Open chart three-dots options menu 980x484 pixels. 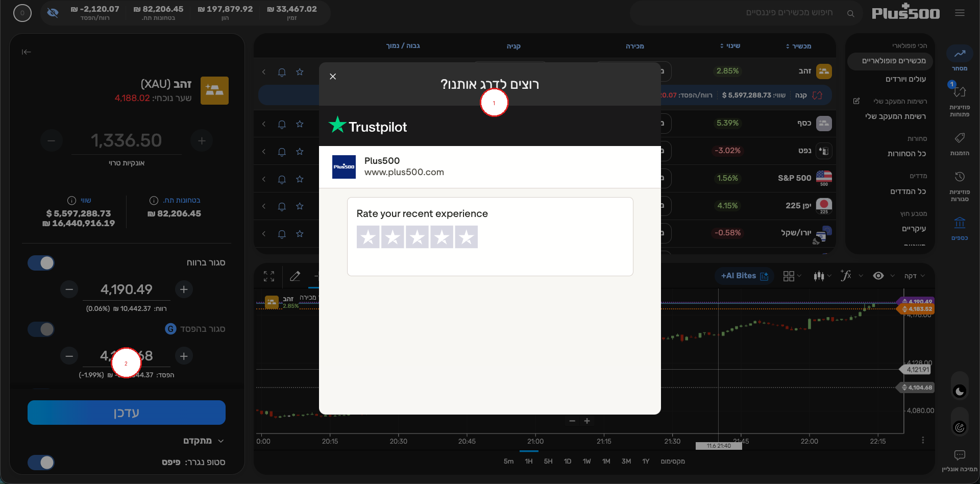(x=923, y=440)
